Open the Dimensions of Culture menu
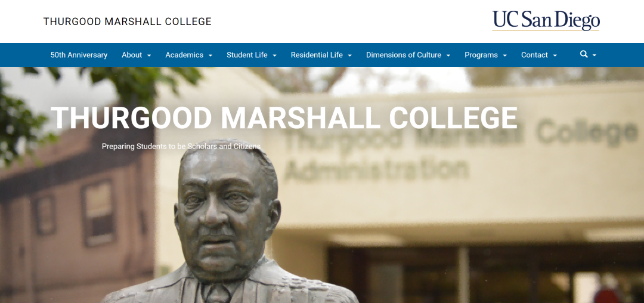This screenshot has height=303, width=644. [404, 55]
